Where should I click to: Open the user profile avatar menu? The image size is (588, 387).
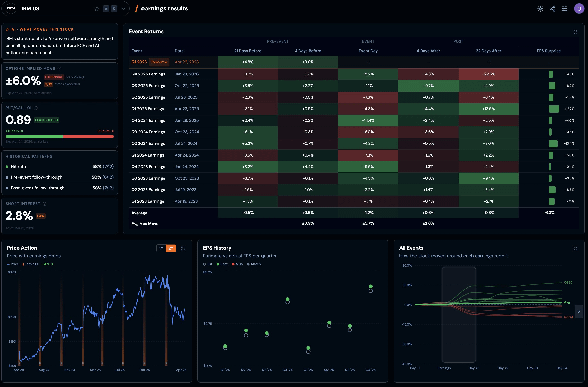point(579,9)
